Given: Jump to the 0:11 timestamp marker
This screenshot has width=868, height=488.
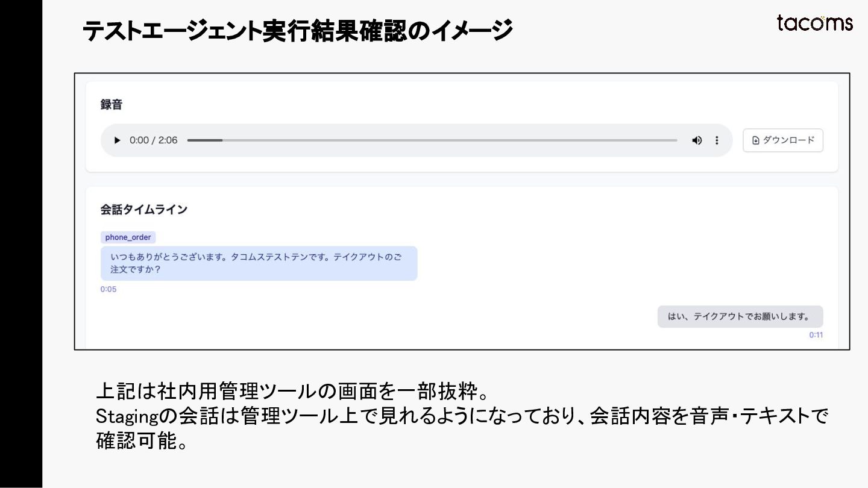Looking at the screenshot, I should (816, 335).
